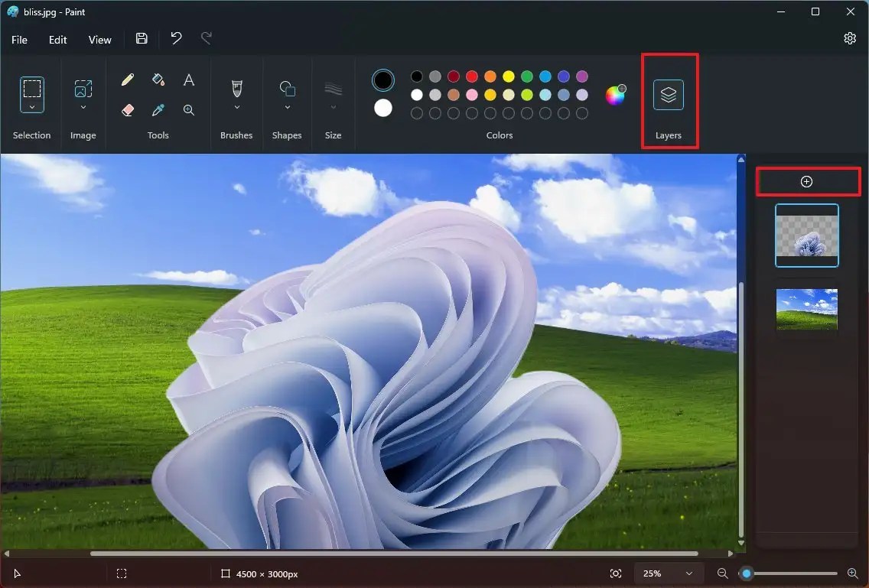Open the Layers panel via Layers icon
The height and width of the screenshot is (588, 869).
(x=669, y=94)
